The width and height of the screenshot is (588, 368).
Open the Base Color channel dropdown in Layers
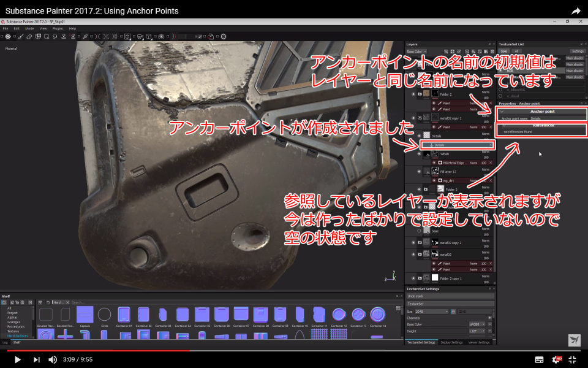tap(417, 52)
